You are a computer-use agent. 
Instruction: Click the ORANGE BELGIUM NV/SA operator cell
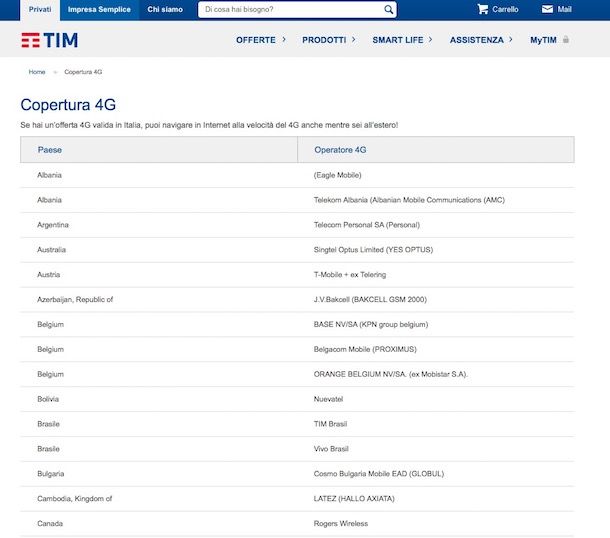[x=391, y=374]
